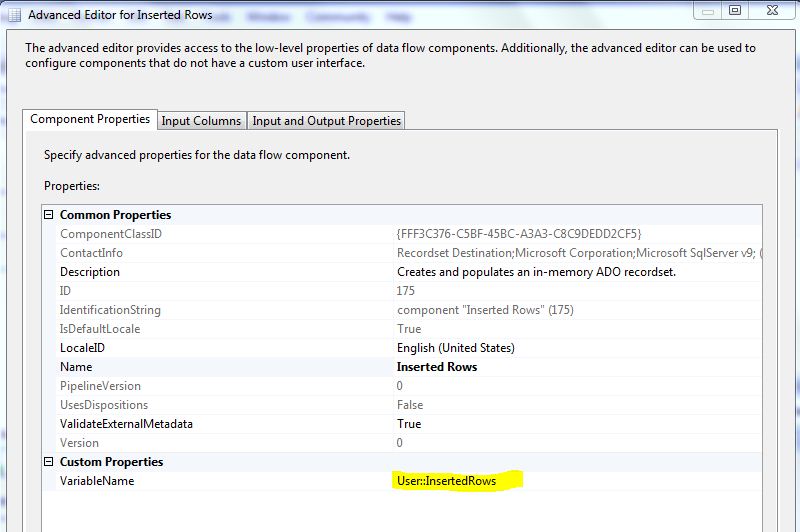Edit the Name value Inserted Rows
This screenshot has width=800, height=532.
(x=437, y=367)
